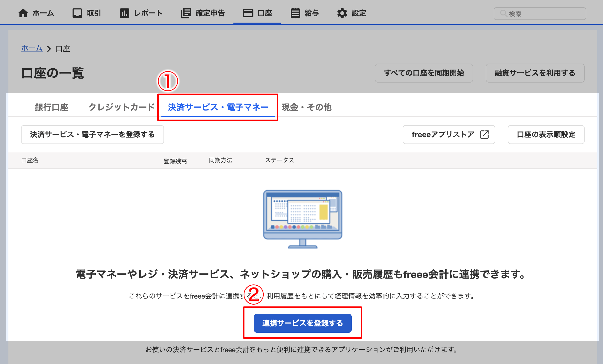Screen dimensions: 603x364
Task: Click the 給与 receipt icon
Action: pyautogui.click(x=295, y=13)
